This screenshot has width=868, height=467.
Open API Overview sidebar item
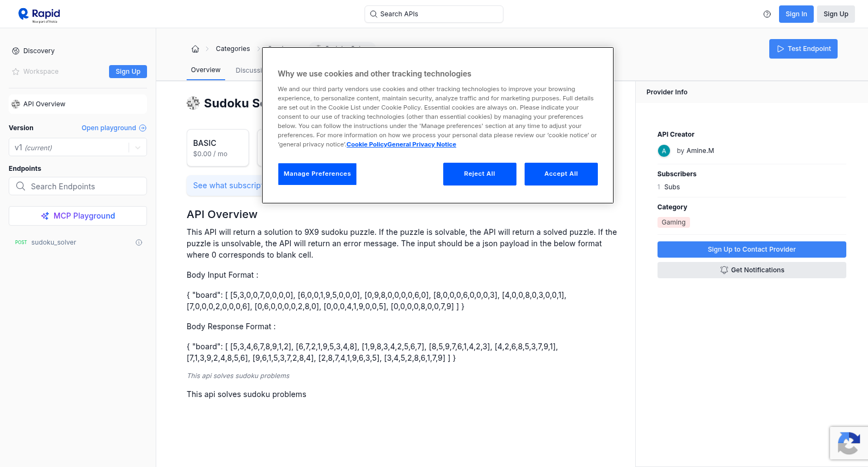coord(78,104)
